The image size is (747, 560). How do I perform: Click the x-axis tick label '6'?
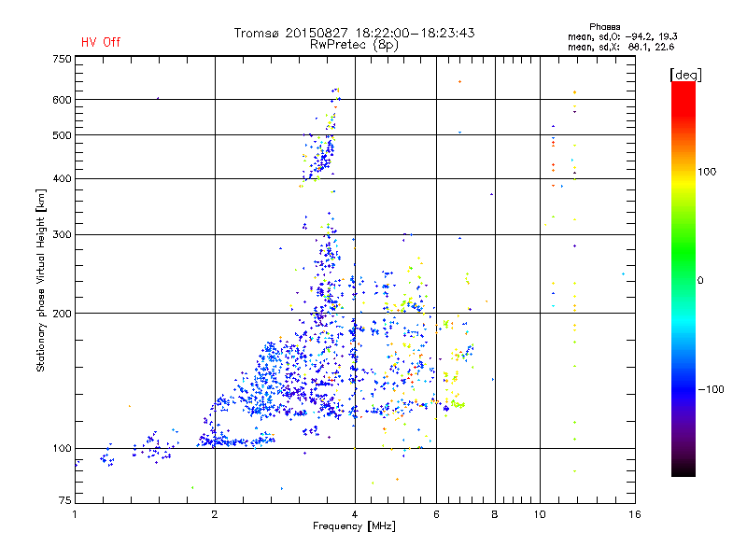click(436, 514)
